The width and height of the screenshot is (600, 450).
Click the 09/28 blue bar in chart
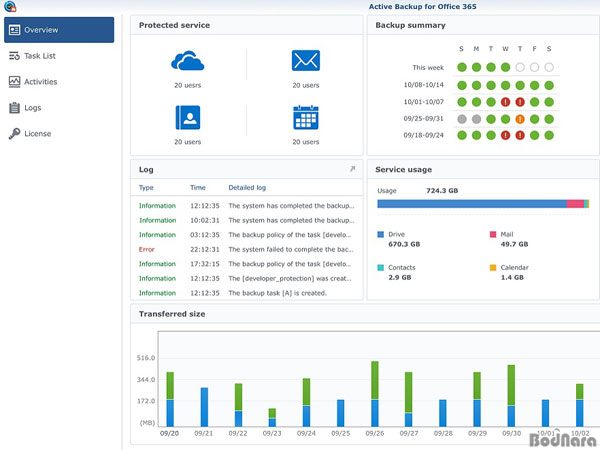tap(443, 413)
